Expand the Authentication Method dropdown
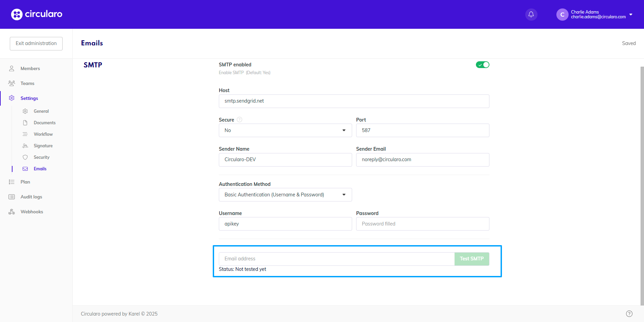The height and width of the screenshot is (322, 644). tap(285, 195)
